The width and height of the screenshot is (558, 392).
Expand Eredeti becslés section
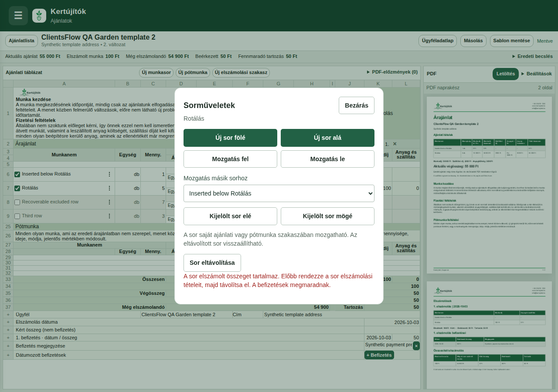pyautogui.click(x=532, y=56)
